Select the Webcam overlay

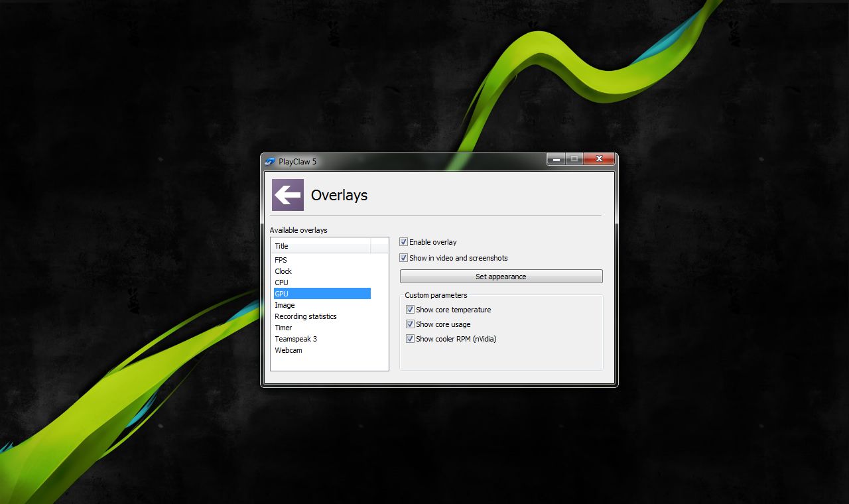coord(322,350)
